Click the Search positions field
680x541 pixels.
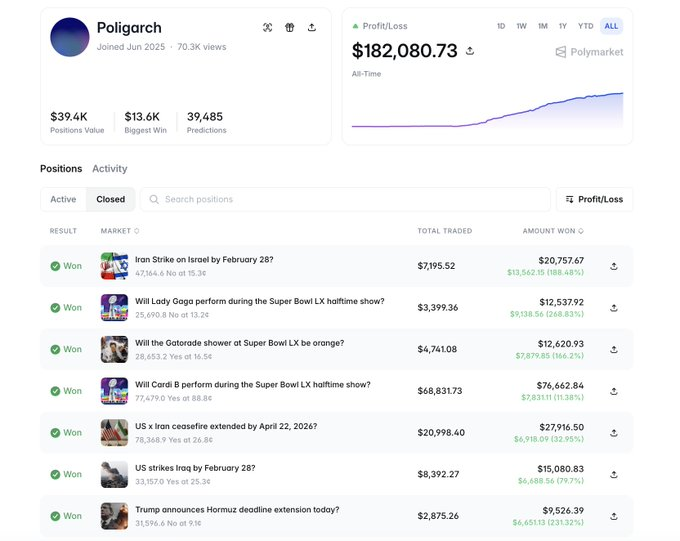(x=345, y=199)
